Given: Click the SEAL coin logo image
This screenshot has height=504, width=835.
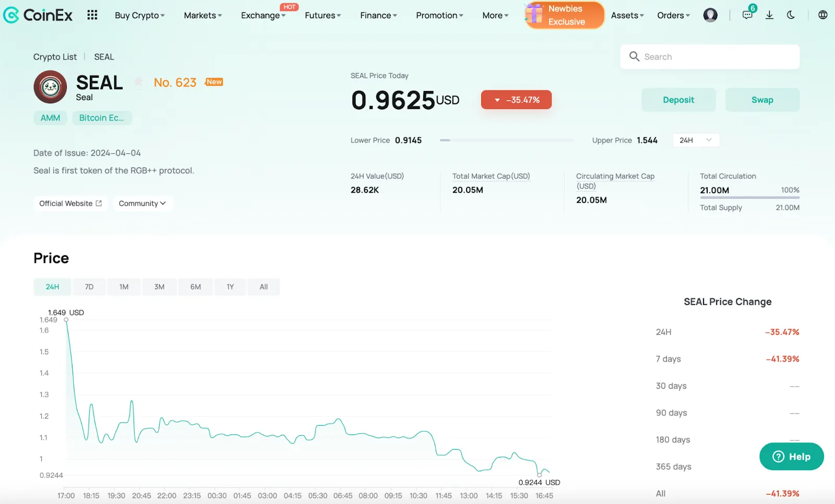Looking at the screenshot, I should pyautogui.click(x=50, y=87).
